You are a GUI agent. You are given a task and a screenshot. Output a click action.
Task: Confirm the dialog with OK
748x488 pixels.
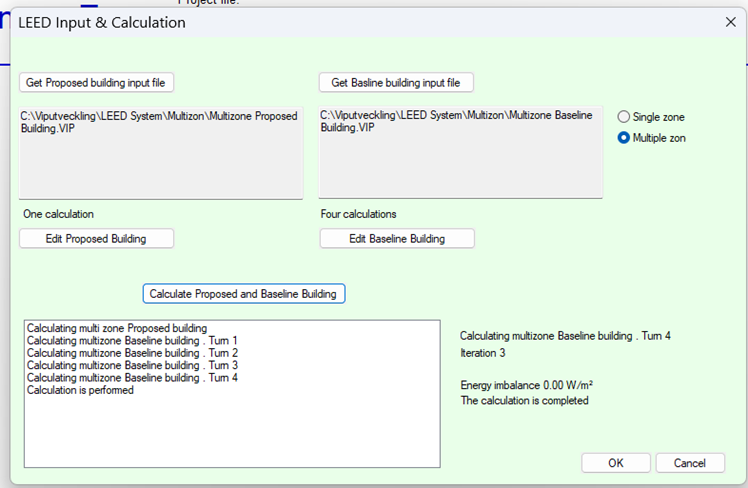[615, 463]
